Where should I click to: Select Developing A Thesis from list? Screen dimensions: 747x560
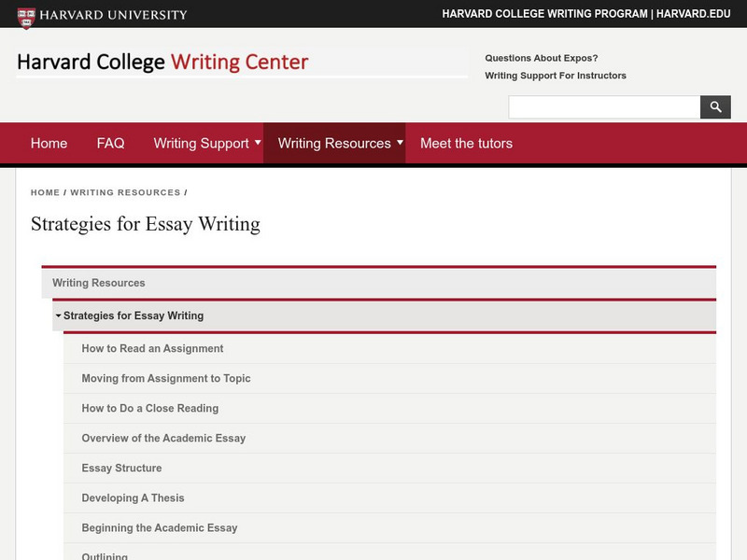pos(133,498)
